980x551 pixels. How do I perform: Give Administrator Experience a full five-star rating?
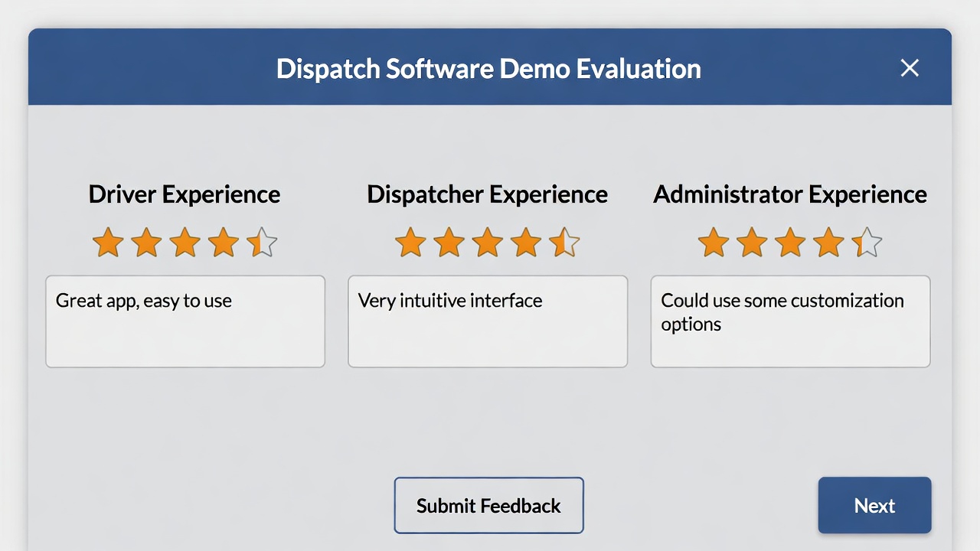pyautogui.click(x=867, y=243)
